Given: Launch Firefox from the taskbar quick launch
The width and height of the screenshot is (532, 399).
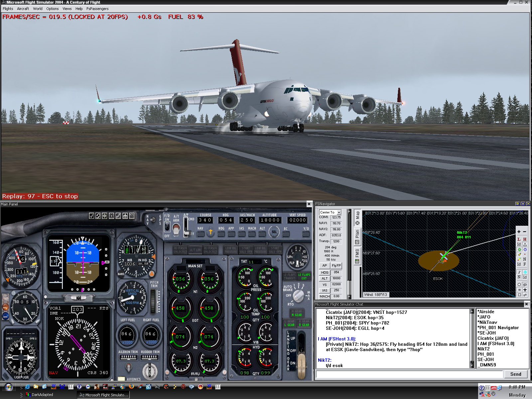Looking at the screenshot, I should 131,387.
